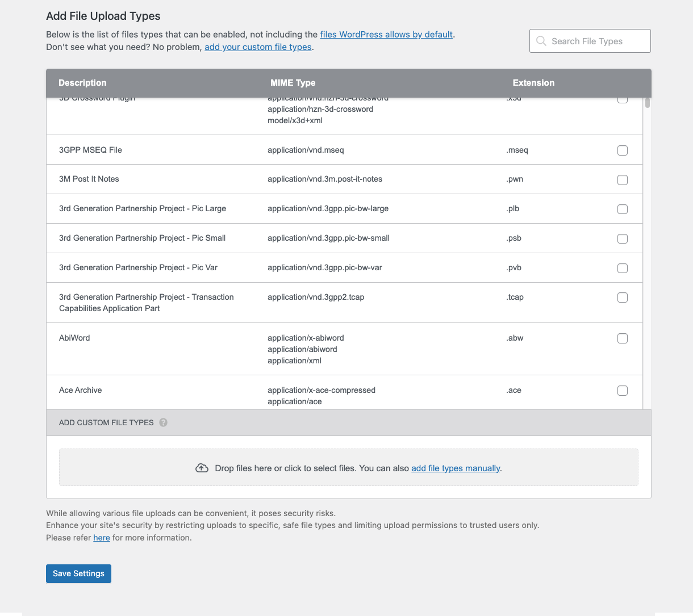693x616 pixels.
Task: Click the '.mseq' extension value
Action: 517,150
